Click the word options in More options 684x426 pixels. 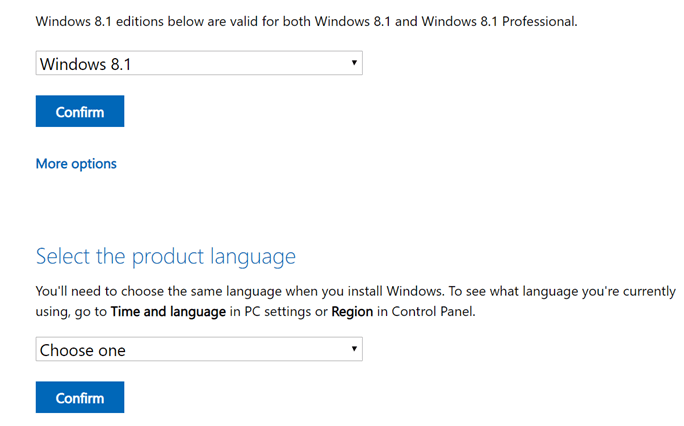point(94,164)
